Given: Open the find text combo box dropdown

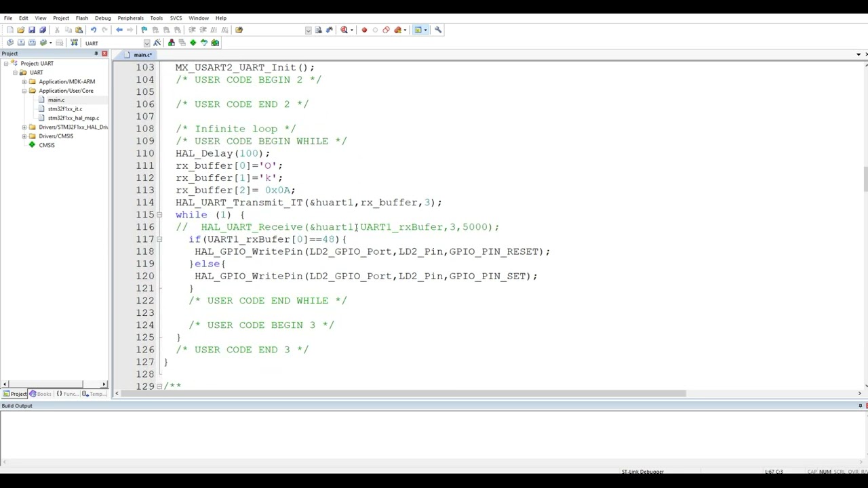Looking at the screenshot, I should 309,30.
